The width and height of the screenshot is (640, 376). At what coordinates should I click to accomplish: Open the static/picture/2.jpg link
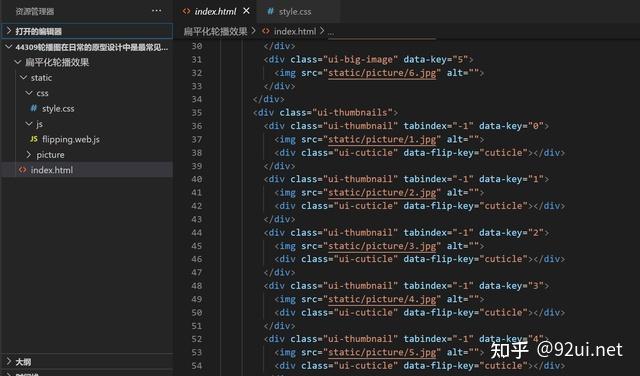(382, 192)
